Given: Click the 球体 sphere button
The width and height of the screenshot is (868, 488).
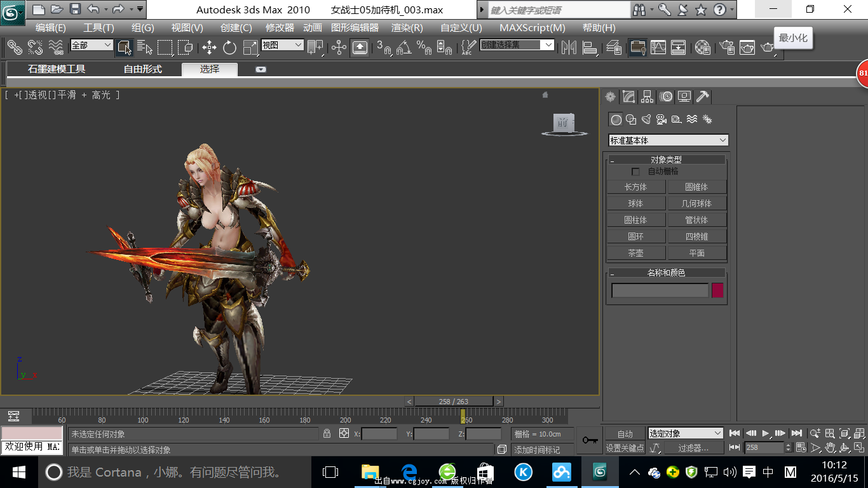Looking at the screenshot, I should 635,203.
